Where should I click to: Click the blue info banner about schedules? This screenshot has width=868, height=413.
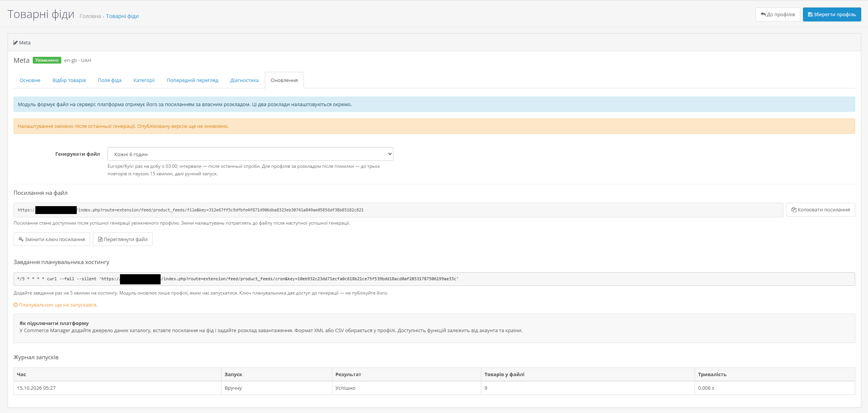tap(434, 104)
